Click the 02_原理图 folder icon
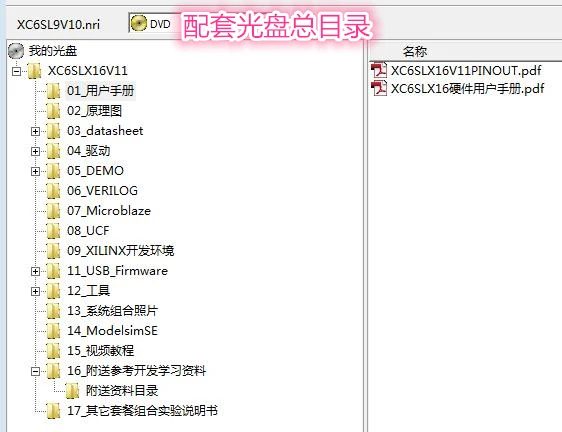This screenshot has width=562, height=432. click(x=53, y=111)
